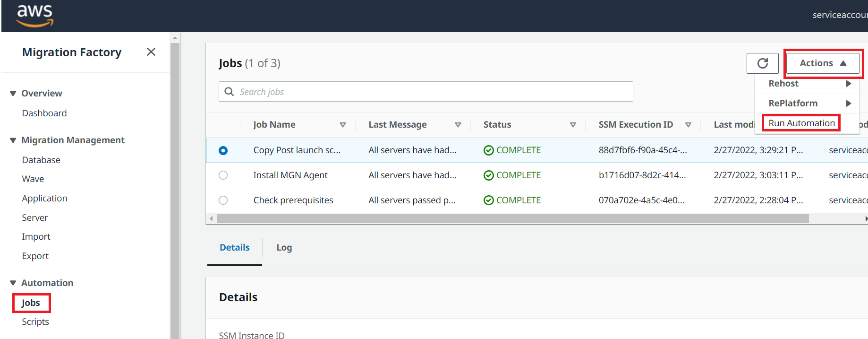
Task: Sort by Last Message column arrow
Action: point(458,125)
